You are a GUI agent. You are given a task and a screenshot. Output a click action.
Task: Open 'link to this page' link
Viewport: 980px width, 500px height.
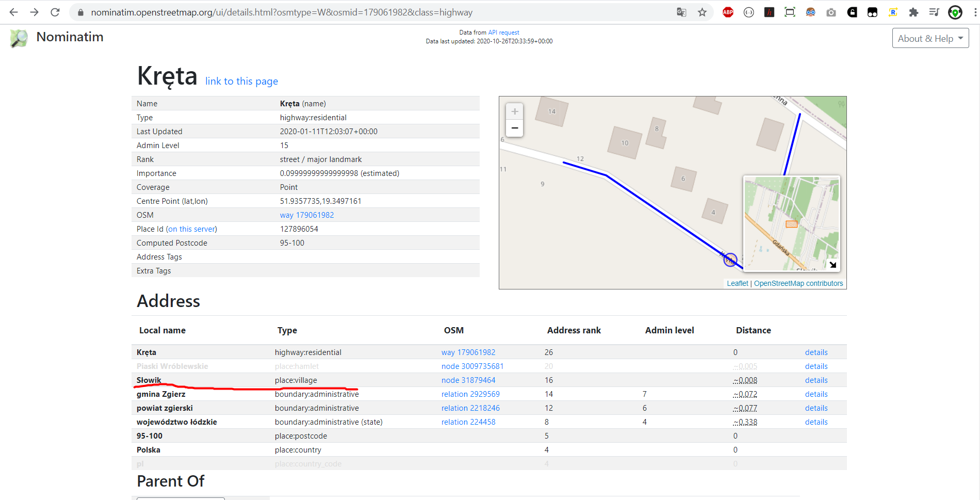click(x=241, y=81)
